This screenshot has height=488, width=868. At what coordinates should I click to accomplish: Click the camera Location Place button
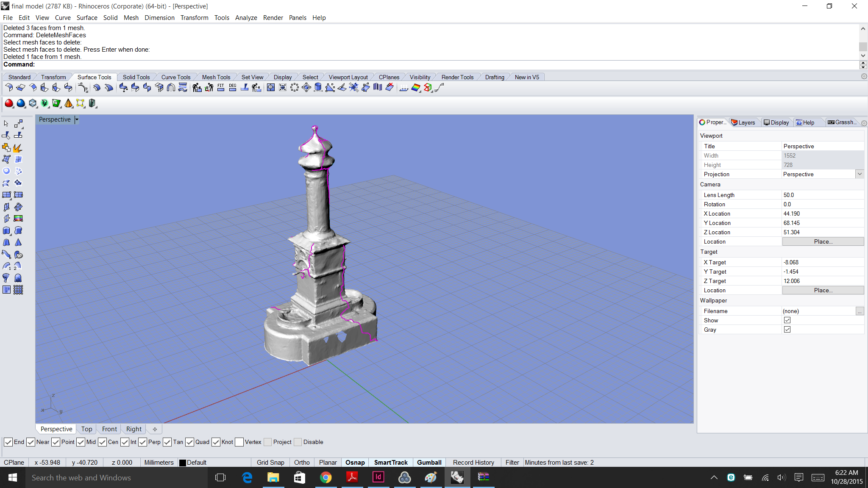click(x=822, y=241)
